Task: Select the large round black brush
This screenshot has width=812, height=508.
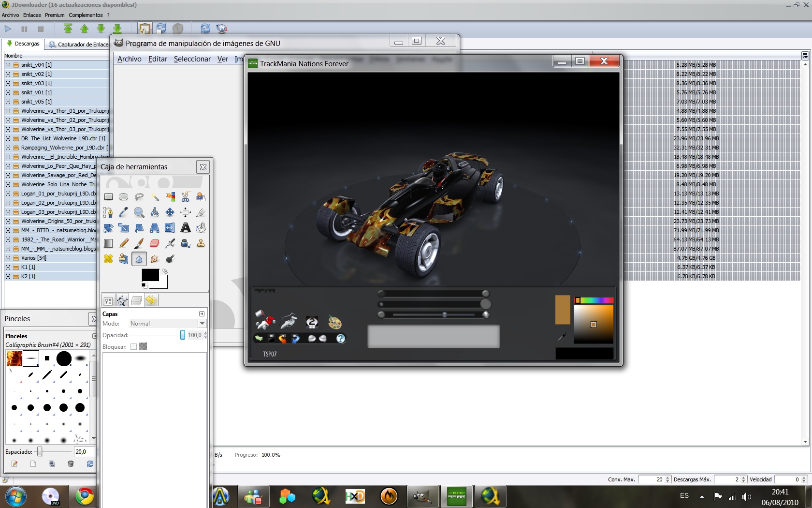Action: click(x=64, y=359)
